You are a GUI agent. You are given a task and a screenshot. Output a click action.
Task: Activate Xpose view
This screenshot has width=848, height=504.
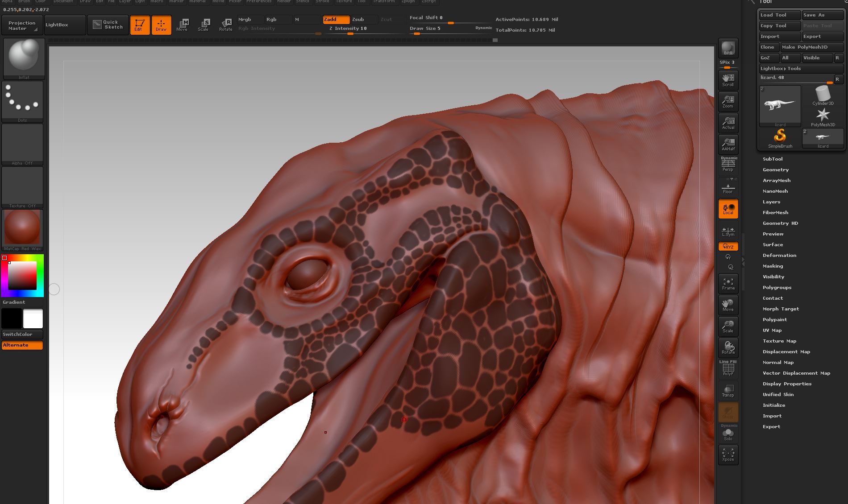728,454
